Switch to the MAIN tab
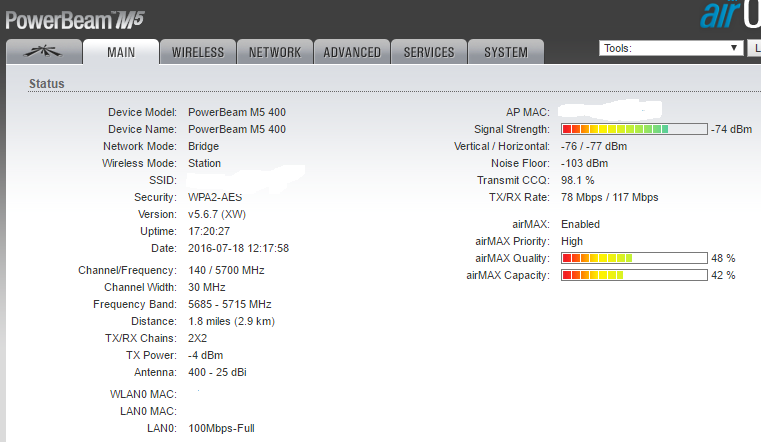 [121, 52]
